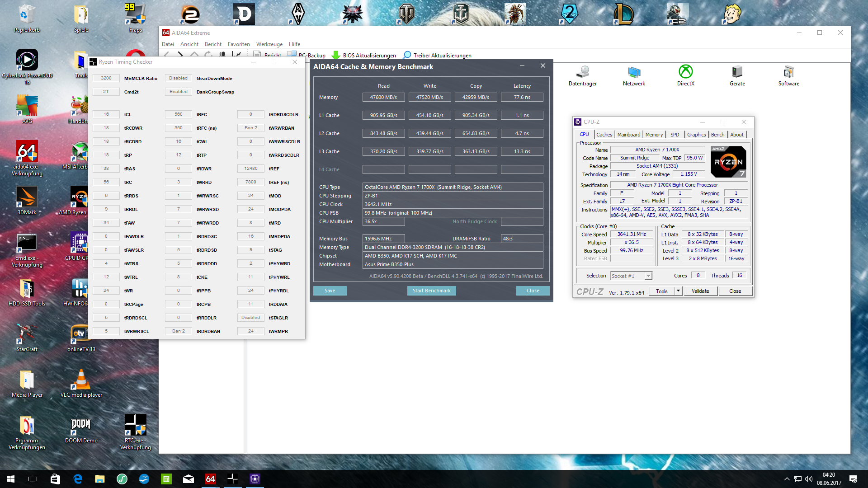868x488 pixels.
Task: Open the Werkzeuge menu in AIDA64
Action: click(x=269, y=44)
